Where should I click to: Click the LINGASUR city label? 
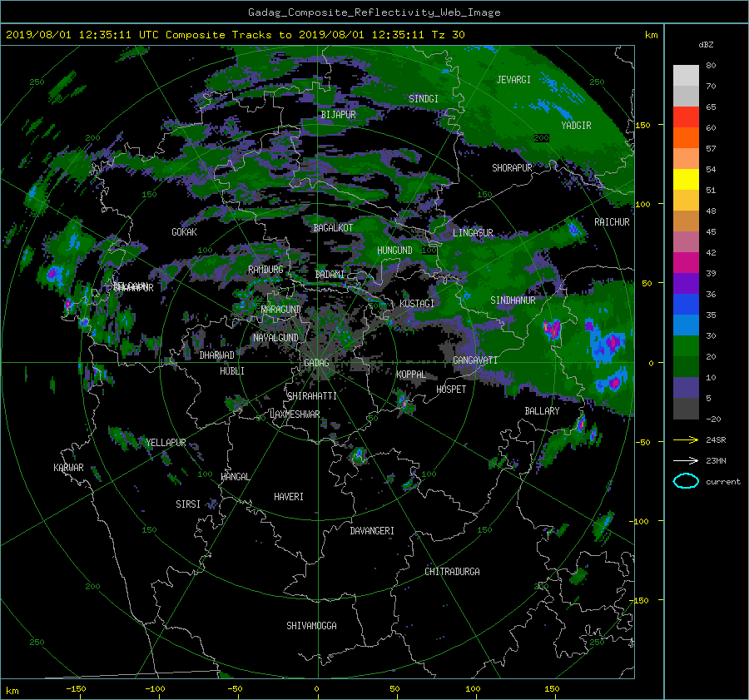[x=473, y=233]
